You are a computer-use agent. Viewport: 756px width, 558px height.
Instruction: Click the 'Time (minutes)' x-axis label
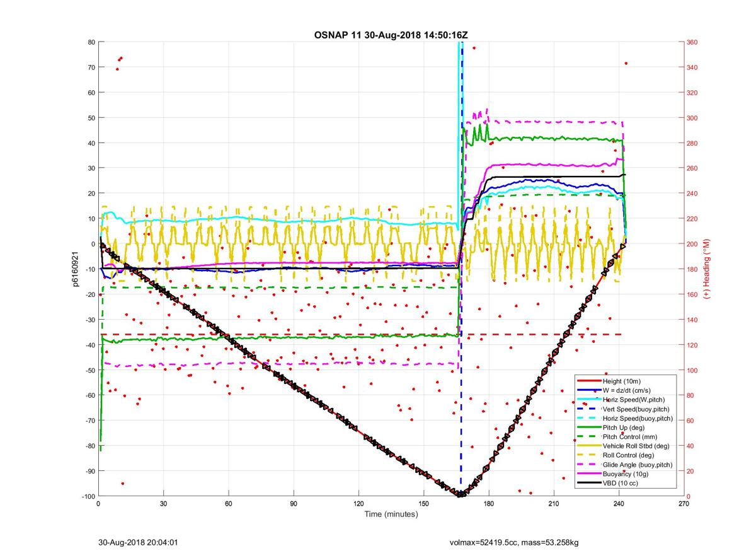pos(391,514)
